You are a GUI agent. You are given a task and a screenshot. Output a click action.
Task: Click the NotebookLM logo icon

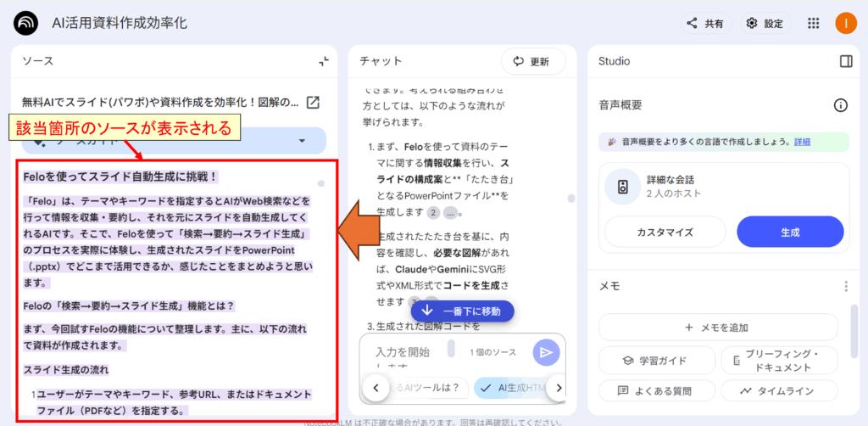point(26,23)
